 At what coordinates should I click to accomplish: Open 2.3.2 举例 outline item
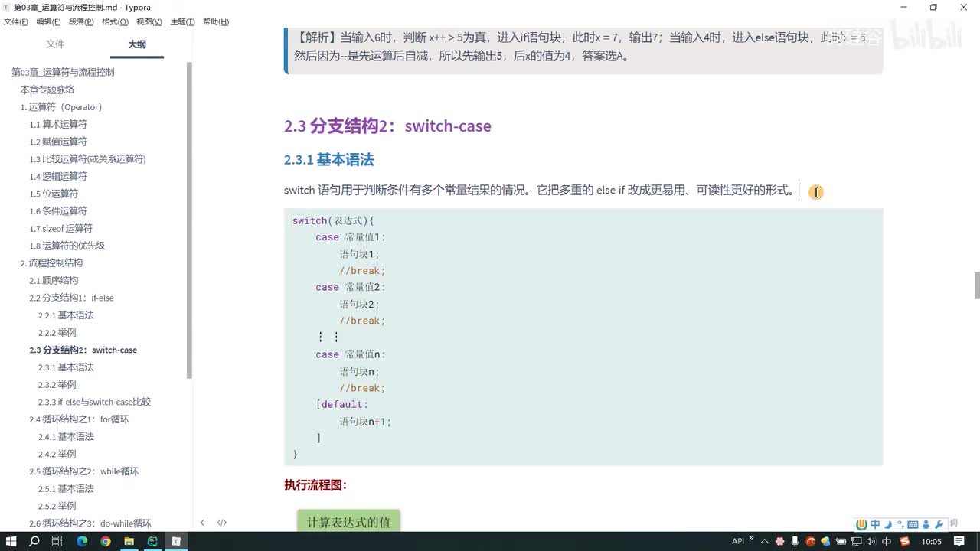(x=57, y=385)
